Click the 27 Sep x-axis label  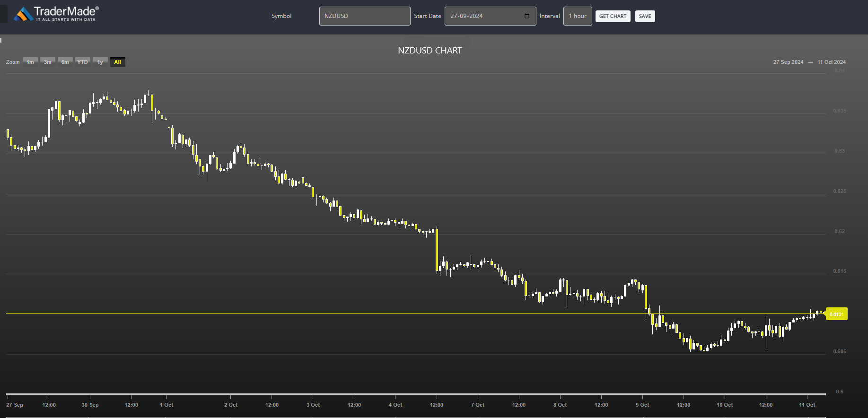tap(15, 405)
